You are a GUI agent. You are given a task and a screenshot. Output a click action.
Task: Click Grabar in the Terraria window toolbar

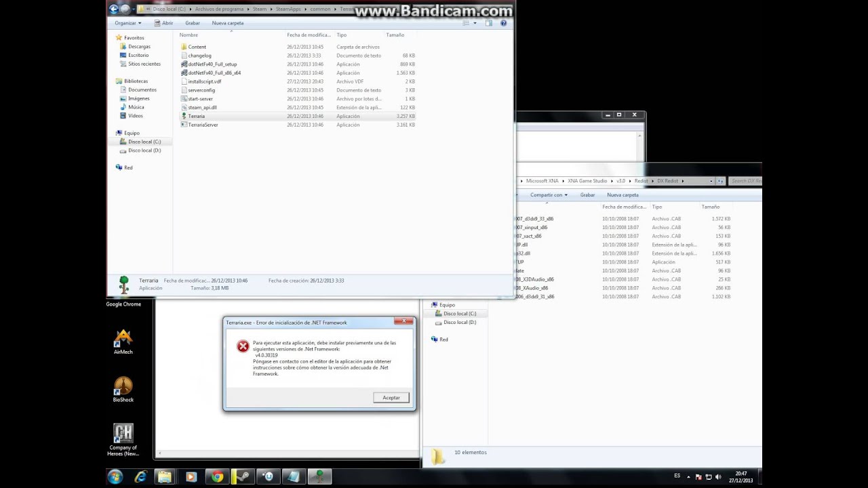pyautogui.click(x=193, y=23)
